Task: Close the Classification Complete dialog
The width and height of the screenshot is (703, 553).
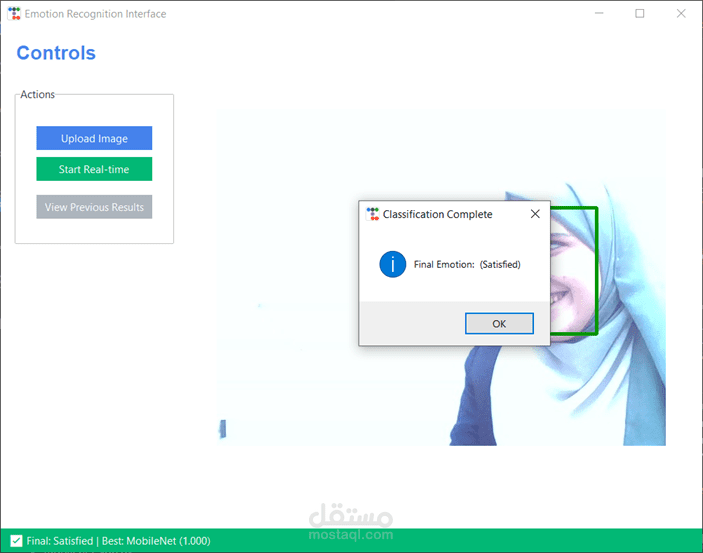Action: 535,214
